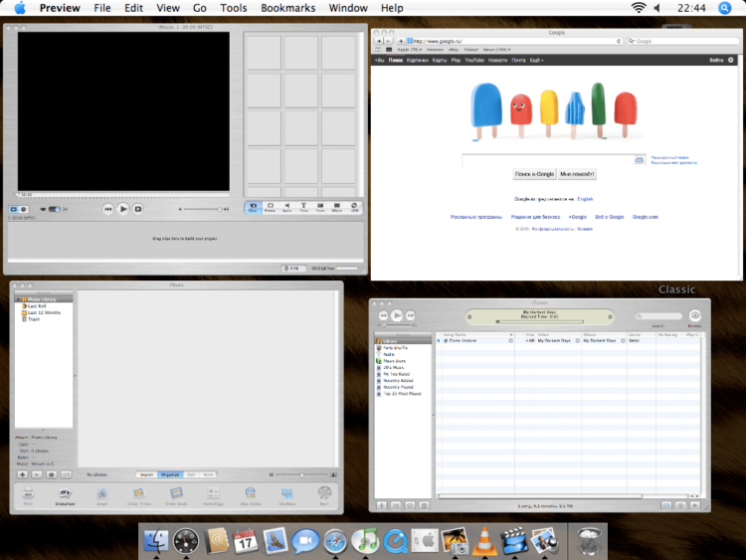Click the Browse eye icon in iTunes

click(694, 315)
